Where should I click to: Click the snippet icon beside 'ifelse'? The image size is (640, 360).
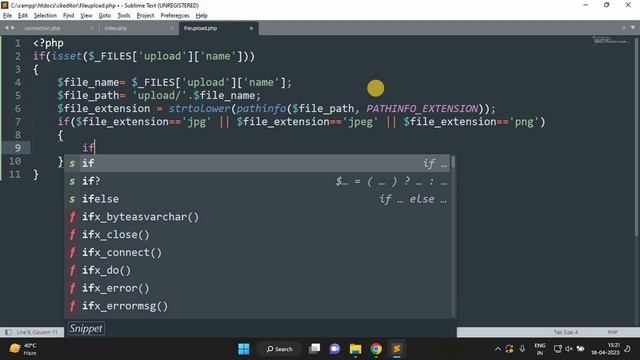[x=72, y=199]
